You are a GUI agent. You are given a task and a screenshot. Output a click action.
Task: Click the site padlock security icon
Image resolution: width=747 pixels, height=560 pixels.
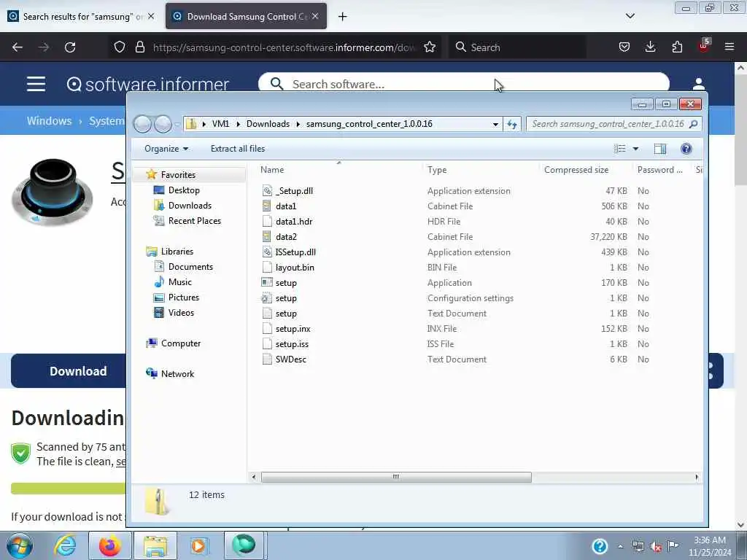pos(140,47)
